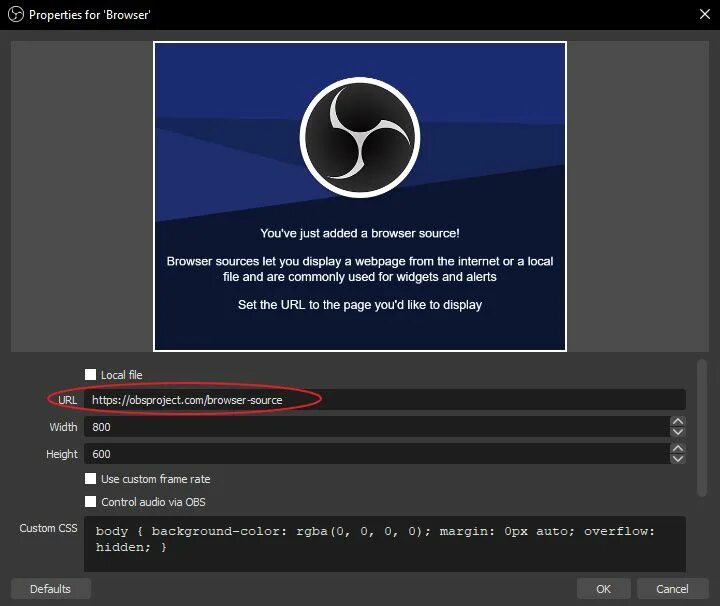Click inside the Custom CSS text box

click(x=385, y=544)
